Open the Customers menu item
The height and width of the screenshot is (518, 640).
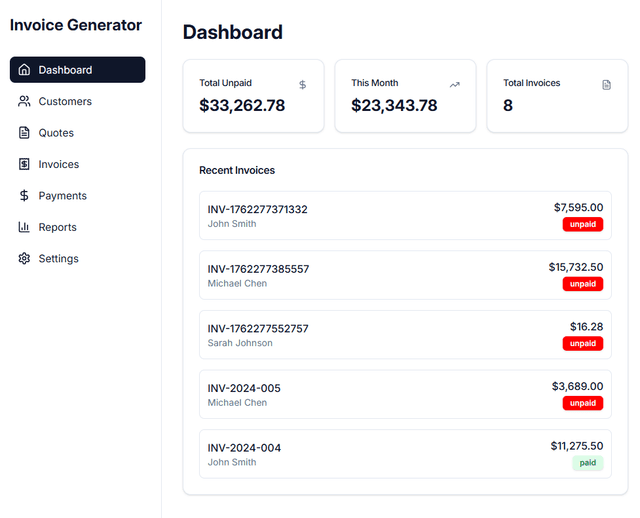point(65,101)
